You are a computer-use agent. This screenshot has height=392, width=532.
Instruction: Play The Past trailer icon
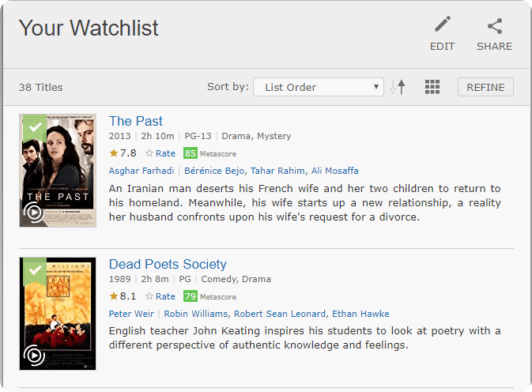(x=33, y=212)
